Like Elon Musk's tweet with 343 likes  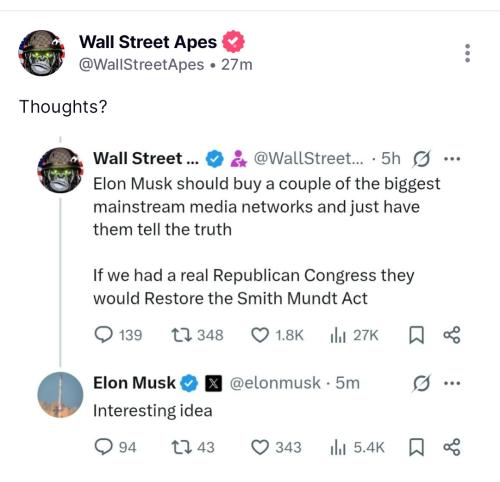[260, 447]
